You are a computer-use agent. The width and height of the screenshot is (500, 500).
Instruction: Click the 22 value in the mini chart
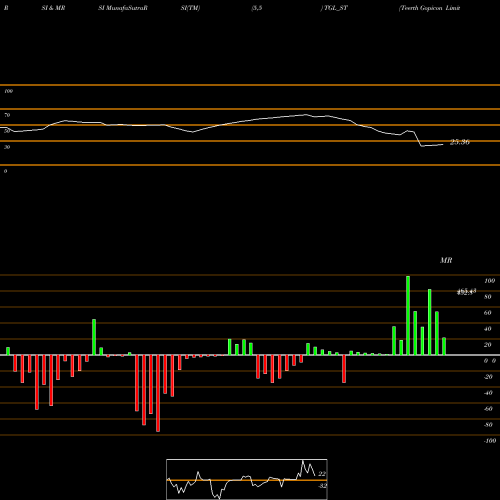pos(322,474)
